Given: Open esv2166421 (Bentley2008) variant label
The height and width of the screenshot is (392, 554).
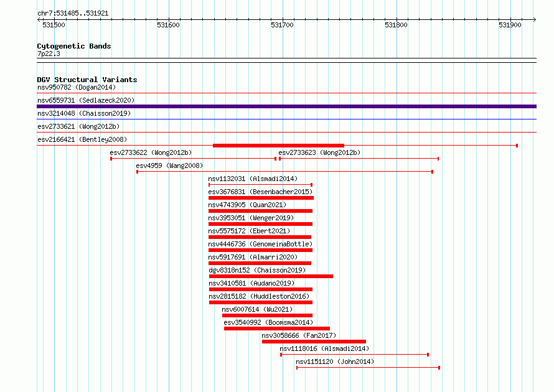Looking at the screenshot, I should pos(82,139).
